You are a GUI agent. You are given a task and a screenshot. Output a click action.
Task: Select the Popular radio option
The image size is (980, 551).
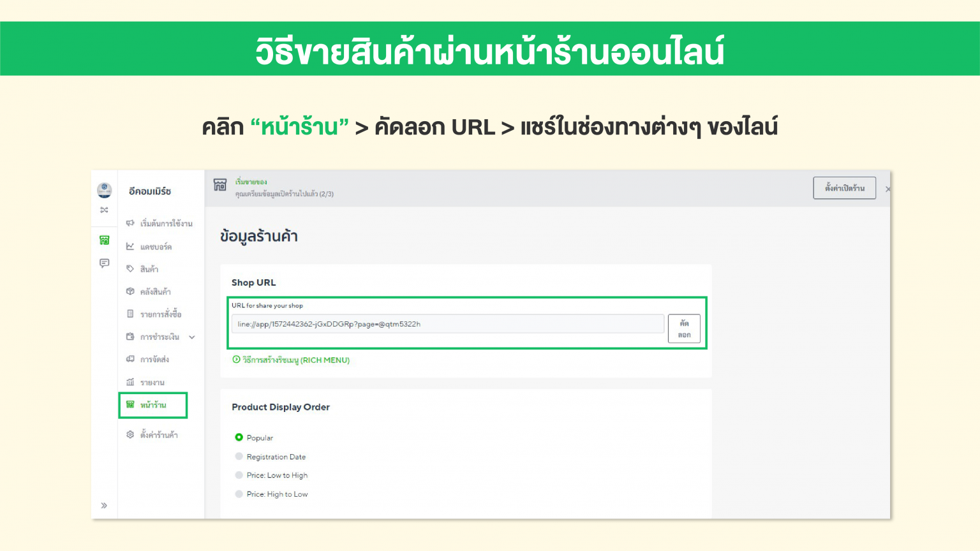239,437
